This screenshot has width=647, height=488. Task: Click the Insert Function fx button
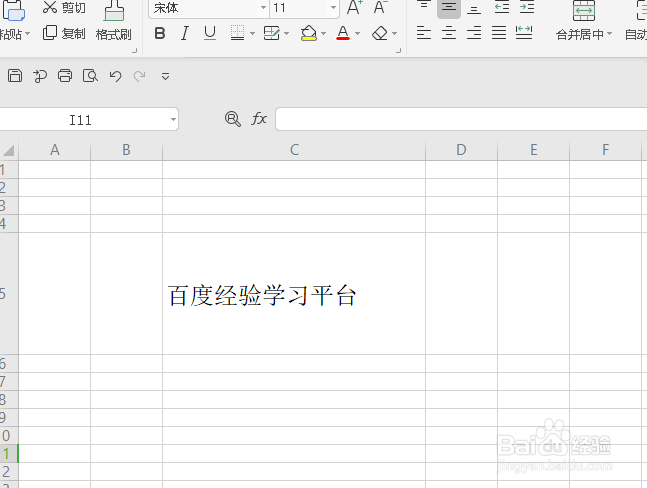pyautogui.click(x=259, y=119)
